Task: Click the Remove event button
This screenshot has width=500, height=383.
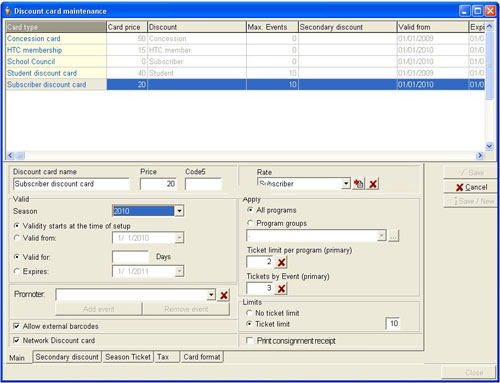Action: click(x=186, y=309)
